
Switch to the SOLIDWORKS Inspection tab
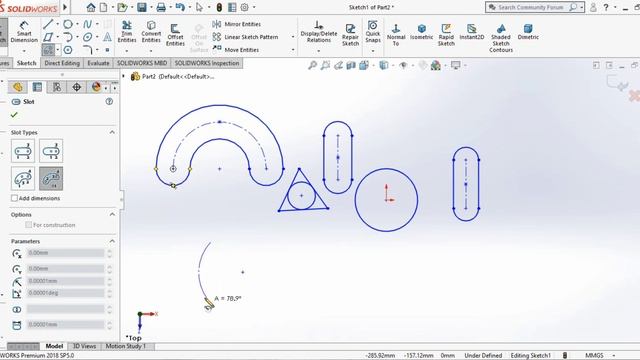coord(207,63)
